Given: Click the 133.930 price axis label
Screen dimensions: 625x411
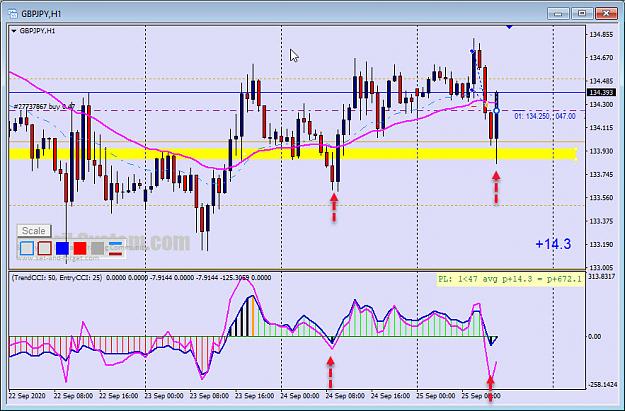Looking at the screenshot, I should pyautogui.click(x=601, y=151).
